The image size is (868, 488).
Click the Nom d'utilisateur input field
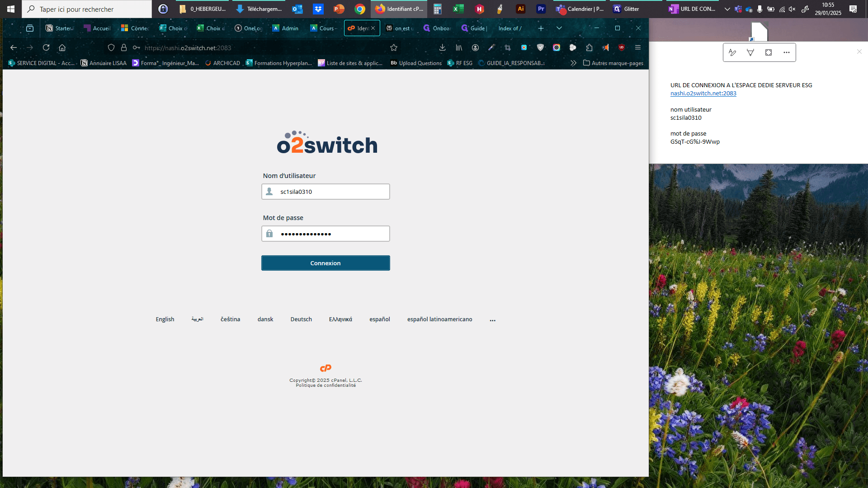coord(325,192)
